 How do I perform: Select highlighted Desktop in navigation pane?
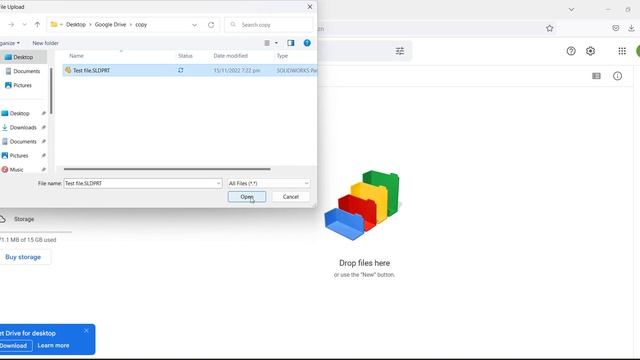23,57
